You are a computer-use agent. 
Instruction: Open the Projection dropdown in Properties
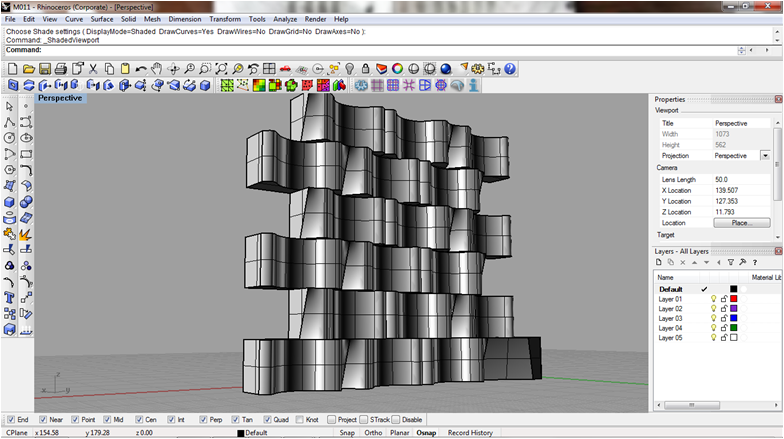tap(765, 156)
